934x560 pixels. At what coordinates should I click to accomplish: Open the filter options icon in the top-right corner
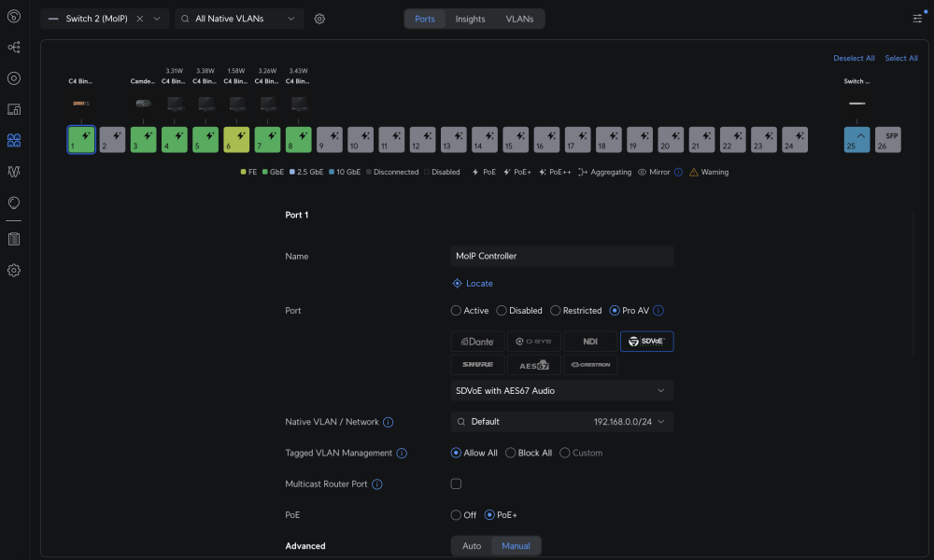[x=918, y=19]
